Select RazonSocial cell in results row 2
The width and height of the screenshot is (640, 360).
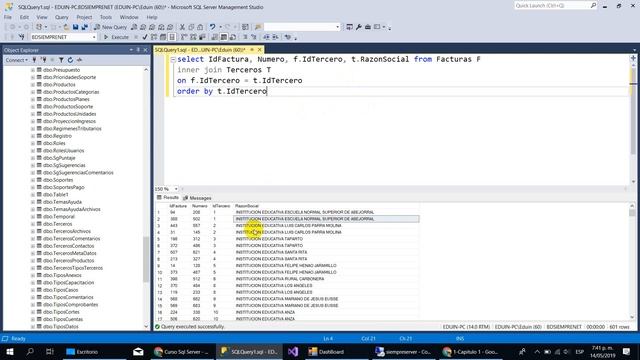[326, 219]
